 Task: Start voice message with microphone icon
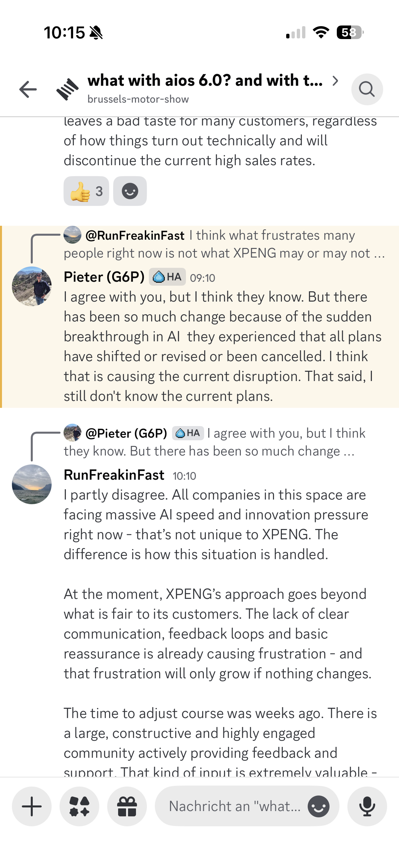pyautogui.click(x=367, y=806)
